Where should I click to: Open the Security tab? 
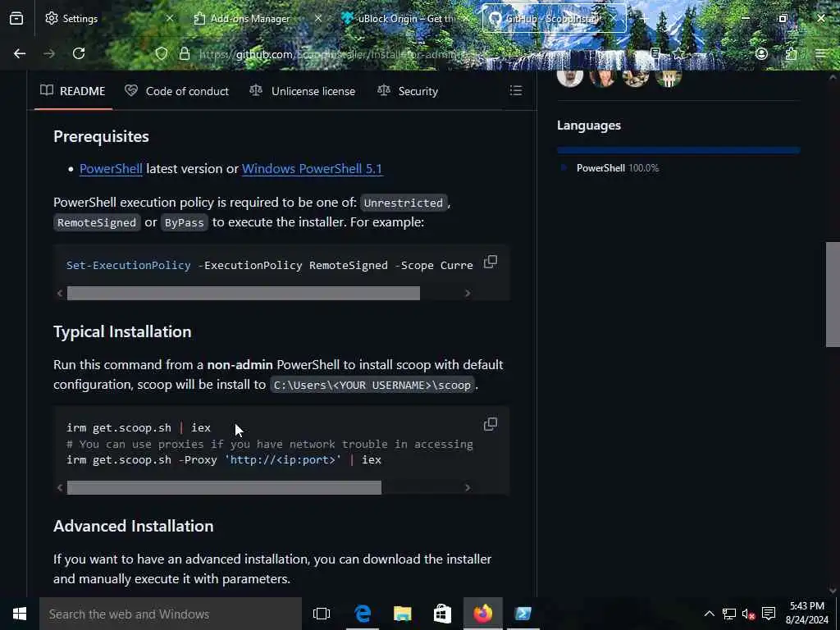[x=407, y=91]
